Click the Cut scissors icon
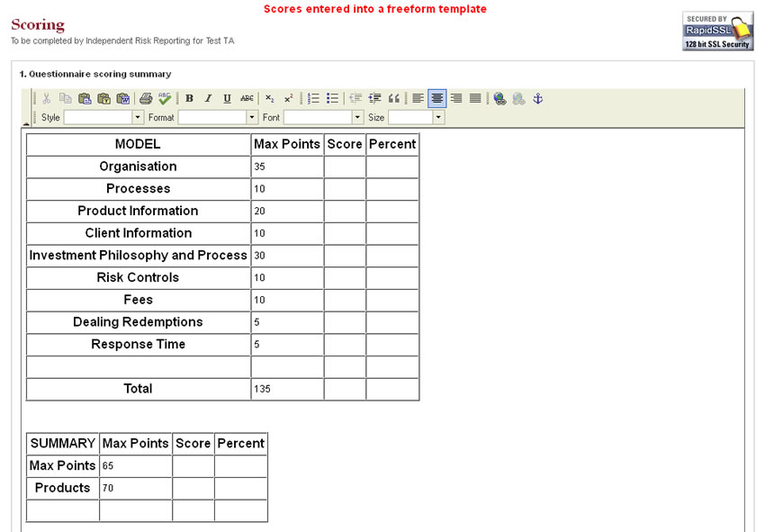Viewport: 765px width, 532px height. (47, 99)
